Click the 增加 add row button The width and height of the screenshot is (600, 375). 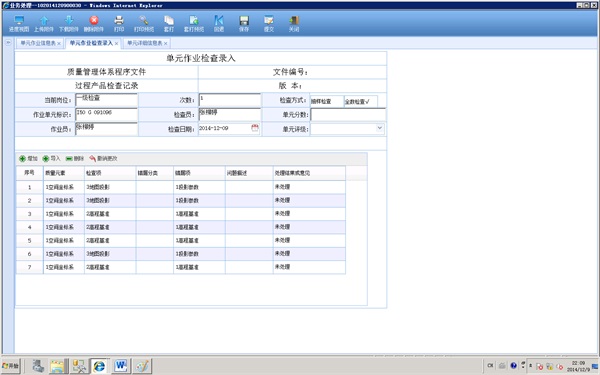pos(28,158)
